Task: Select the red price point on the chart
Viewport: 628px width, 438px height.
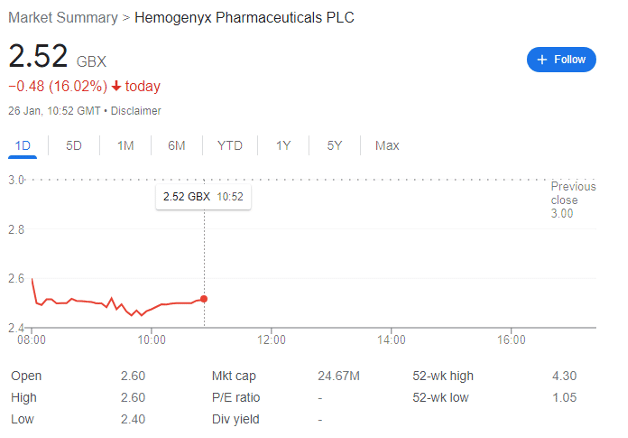Action: pos(204,299)
